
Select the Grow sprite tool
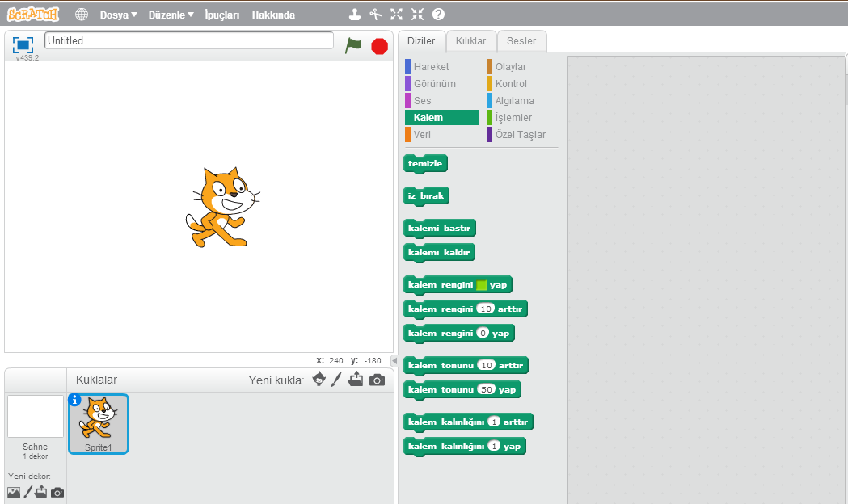pos(396,15)
